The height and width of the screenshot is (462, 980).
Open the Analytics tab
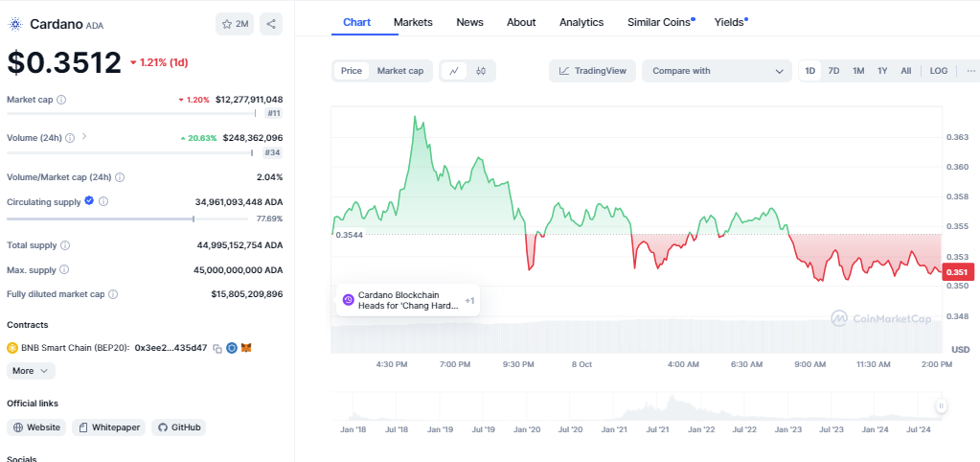pyautogui.click(x=581, y=22)
